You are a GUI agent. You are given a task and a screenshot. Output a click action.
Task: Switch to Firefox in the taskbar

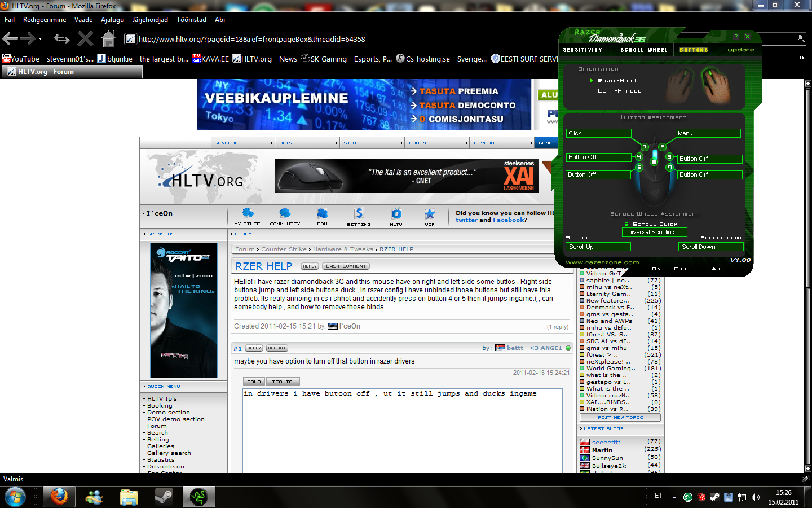[x=59, y=497]
